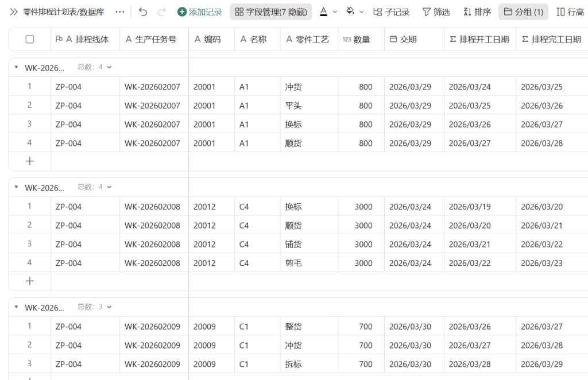The height and width of the screenshot is (380, 588).
Task: Click the 拆标 process cell
Action: pos(309,364)
